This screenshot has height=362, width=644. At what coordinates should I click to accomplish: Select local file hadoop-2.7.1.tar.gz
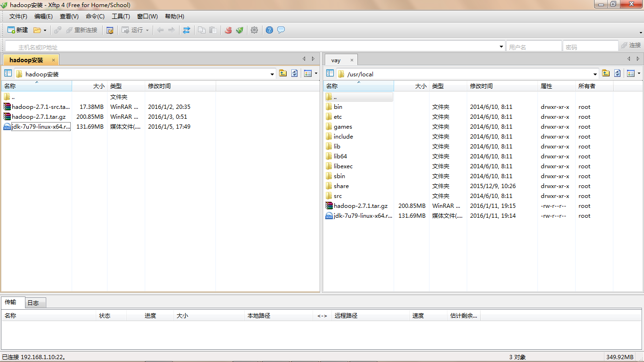34,117
